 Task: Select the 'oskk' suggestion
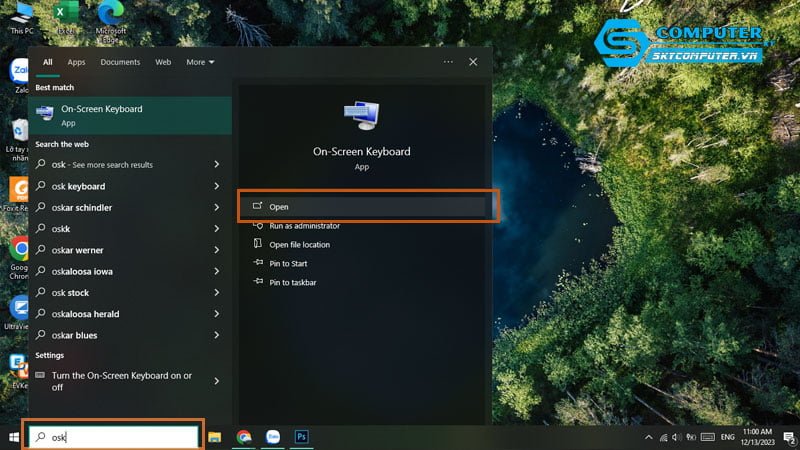pos(120,229)
